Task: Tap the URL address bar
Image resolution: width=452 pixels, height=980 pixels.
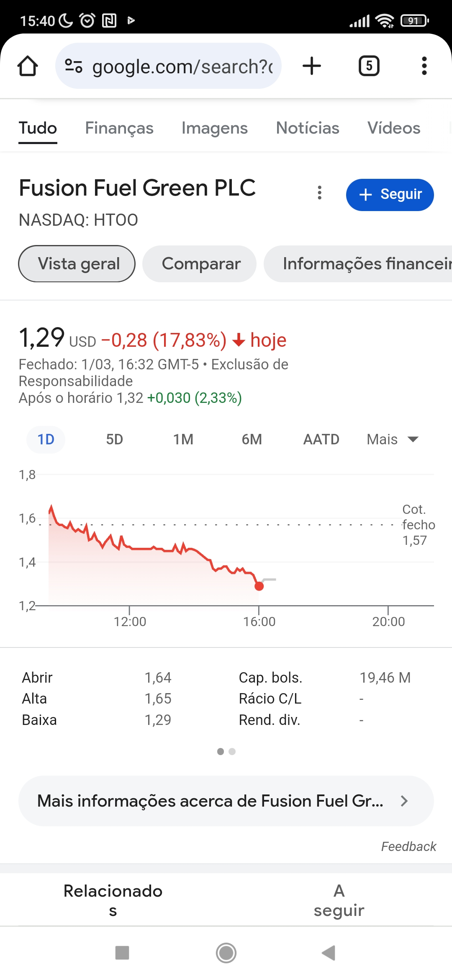Action: coord(182,66)
